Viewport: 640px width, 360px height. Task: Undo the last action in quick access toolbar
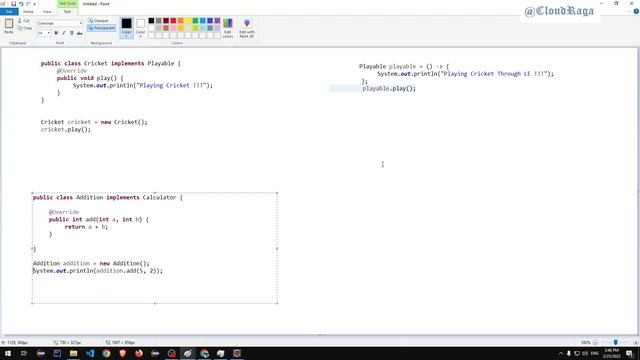coord(21,4)
